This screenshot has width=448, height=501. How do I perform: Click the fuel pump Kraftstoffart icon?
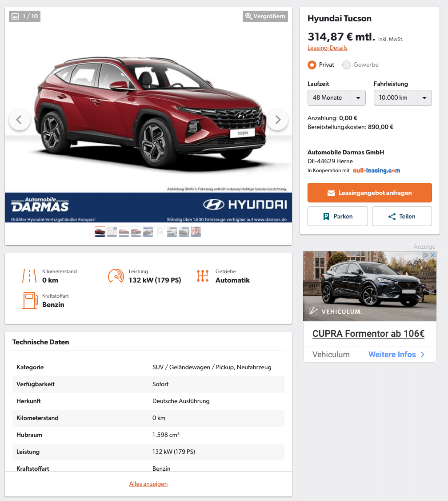tap(30, 300)
